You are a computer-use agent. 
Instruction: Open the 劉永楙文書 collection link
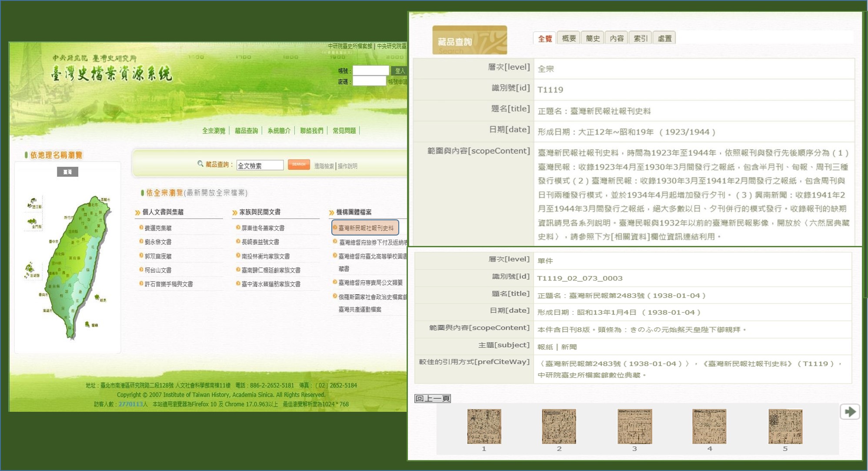(x=158, y=242)
